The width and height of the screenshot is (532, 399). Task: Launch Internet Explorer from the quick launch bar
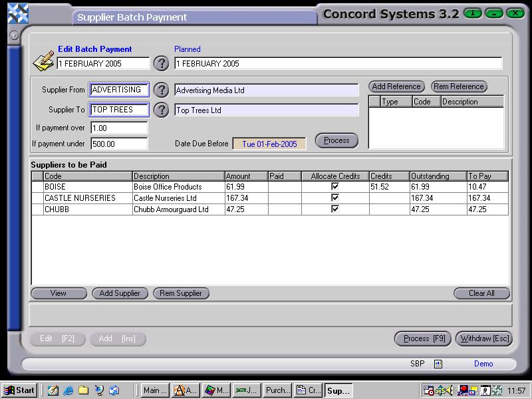(68, 390)
